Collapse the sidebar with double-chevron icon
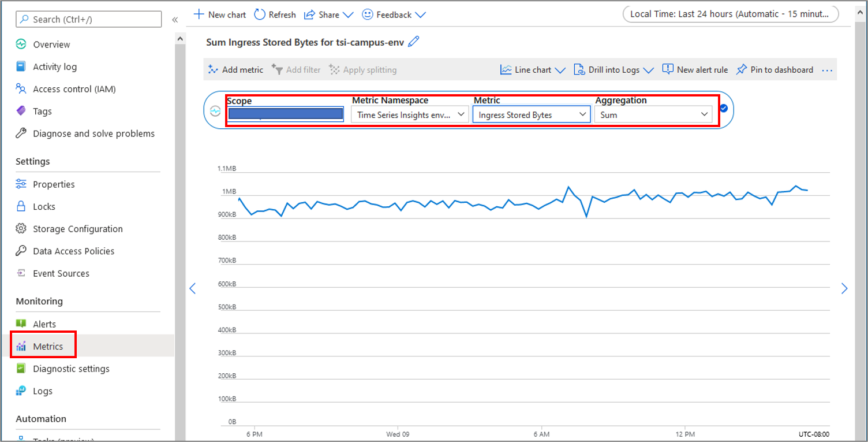Image resolution: width=868 pixels, height=442 pixels. point(175,20)
